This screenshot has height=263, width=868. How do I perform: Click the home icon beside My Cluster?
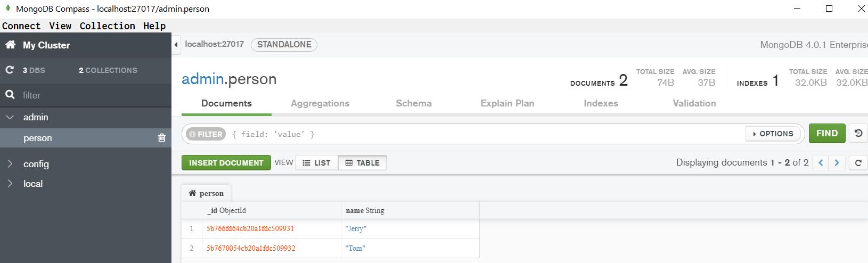click(10, 45)
